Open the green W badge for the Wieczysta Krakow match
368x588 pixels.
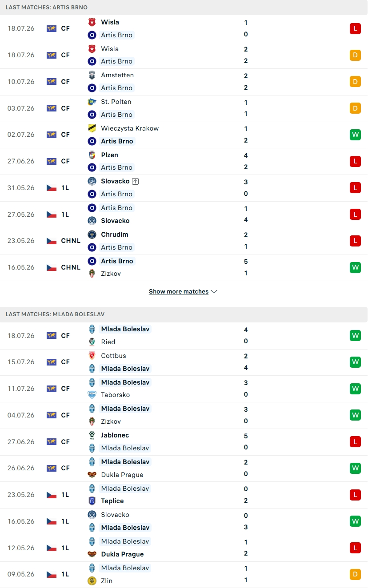355,135
